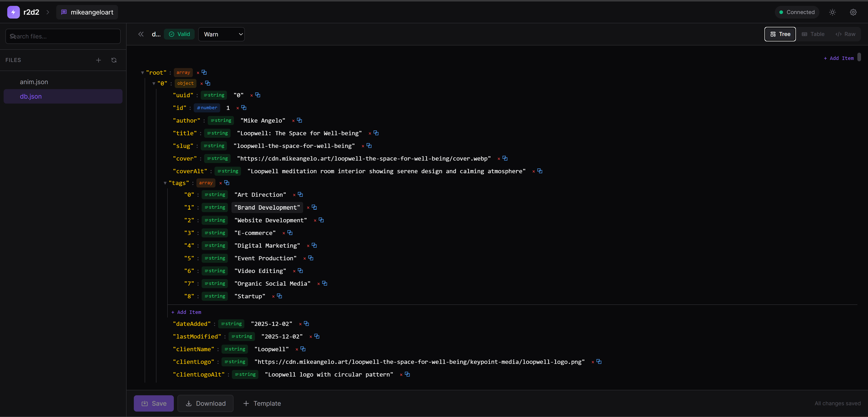
Task: Click the Valid status badge
Action: point(179,34)
